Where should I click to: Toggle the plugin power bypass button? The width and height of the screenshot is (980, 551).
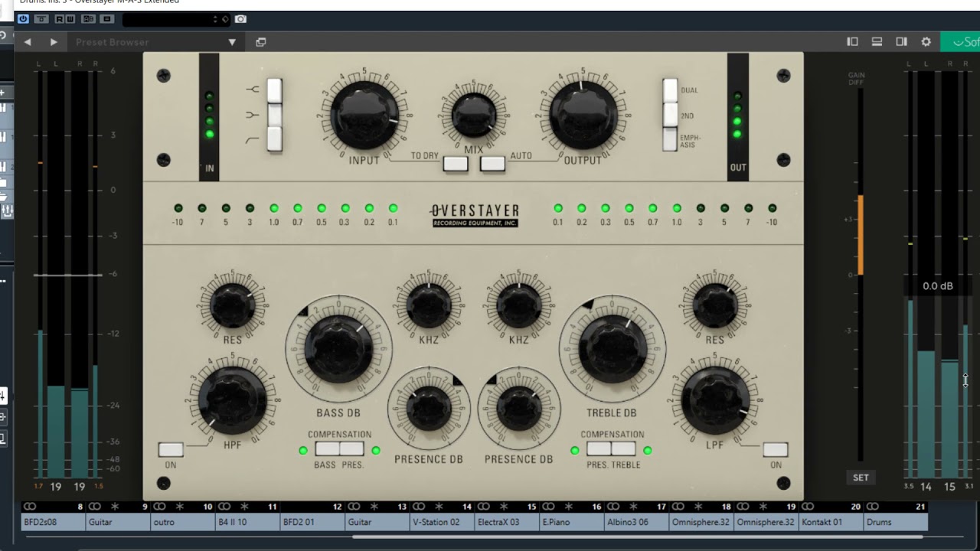[x=23, y=18]
